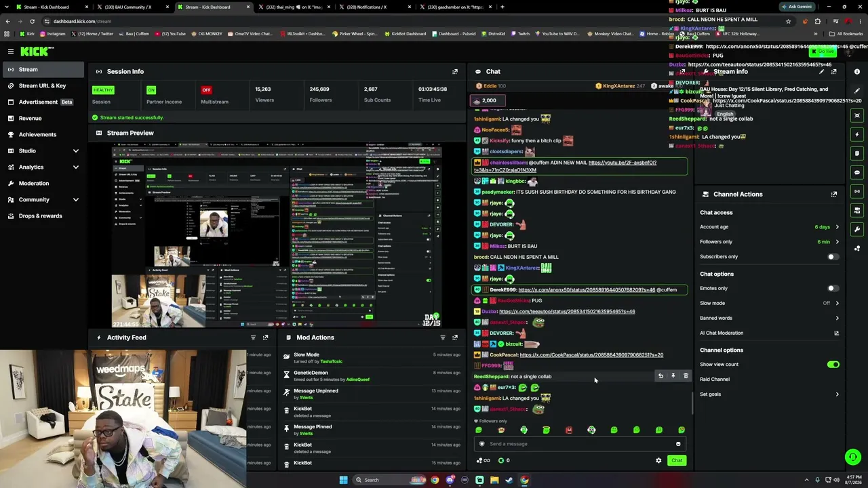The width and height of the screenshot is (868, 488).
Task: Pop out the Session Info panel
Action: (455, 71)
